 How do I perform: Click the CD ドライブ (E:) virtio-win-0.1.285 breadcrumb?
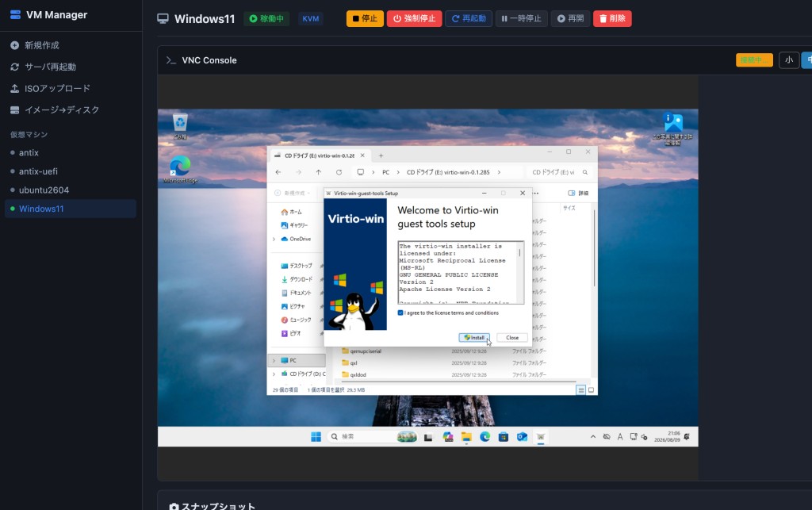click(448, 172)
